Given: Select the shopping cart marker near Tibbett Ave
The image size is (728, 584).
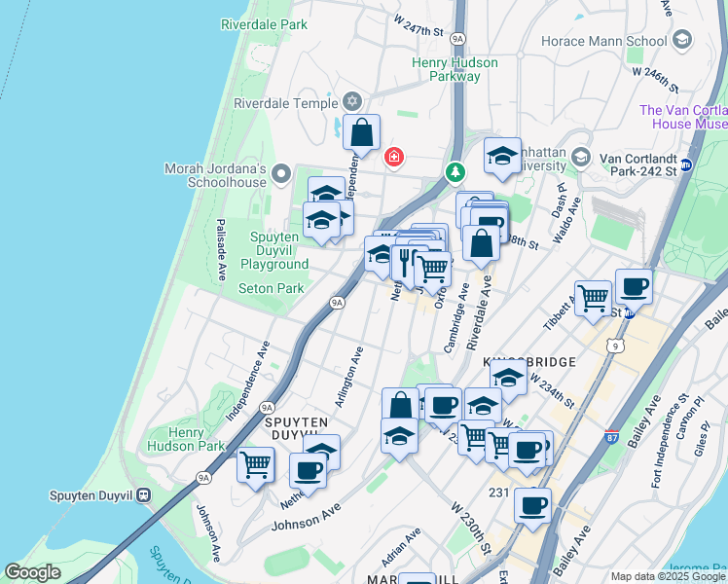Looking at the screenshot, I should click(x=593, y=300).
